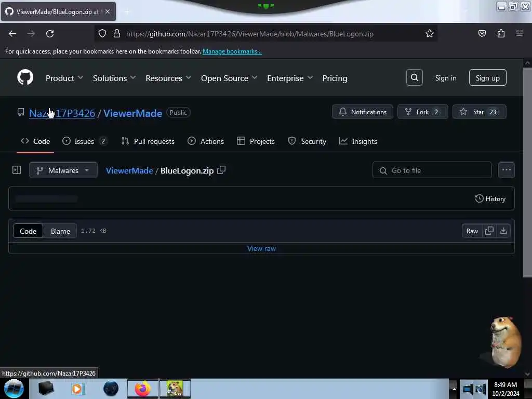Show hidden system tray icons
This screenshot has height=399, width=532.
click(x=454, y=389)
